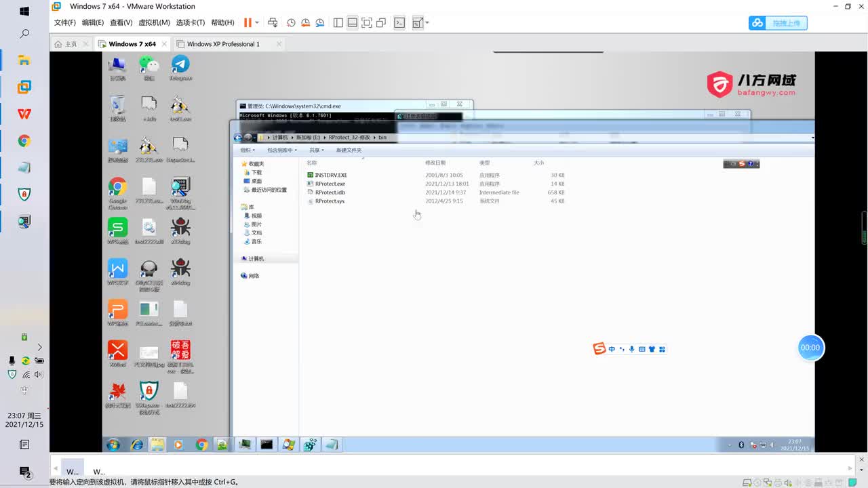The height and width of the screenshot is (488, 868).
Task: Expand the stretch guest dropdown arrow
Action: (x=427, y=22)
